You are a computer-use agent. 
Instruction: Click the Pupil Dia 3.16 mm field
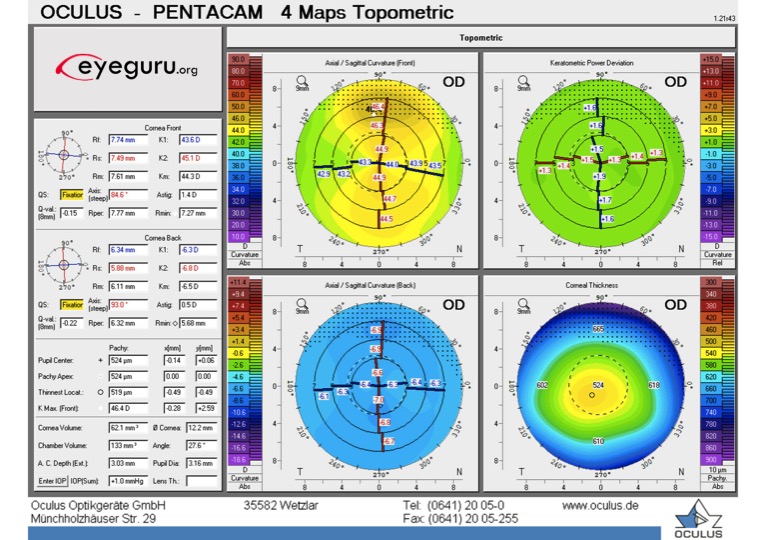point(201,463)
